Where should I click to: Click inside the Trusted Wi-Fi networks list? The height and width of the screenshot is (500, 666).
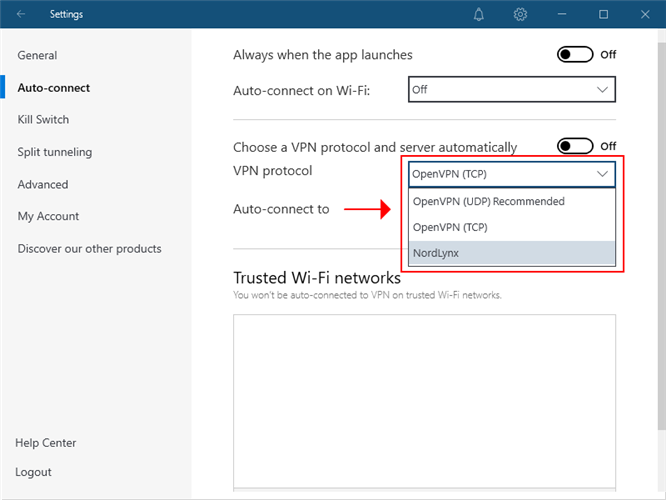pos(424,400)
